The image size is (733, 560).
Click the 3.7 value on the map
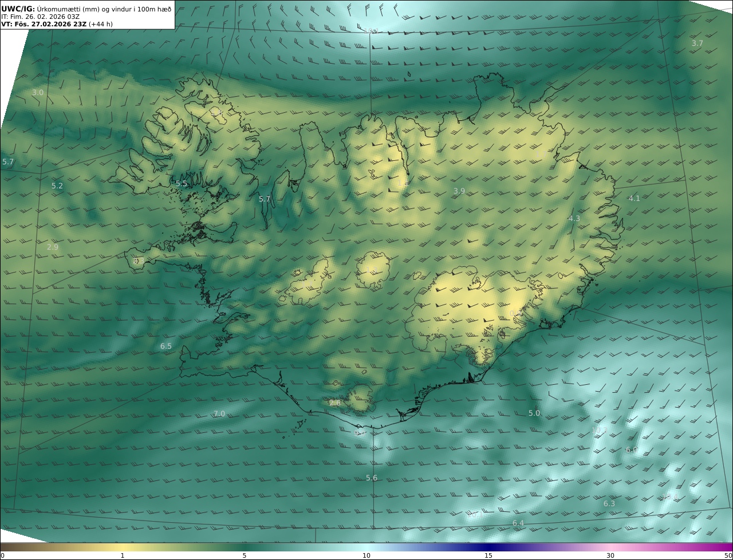click(697, 44)
